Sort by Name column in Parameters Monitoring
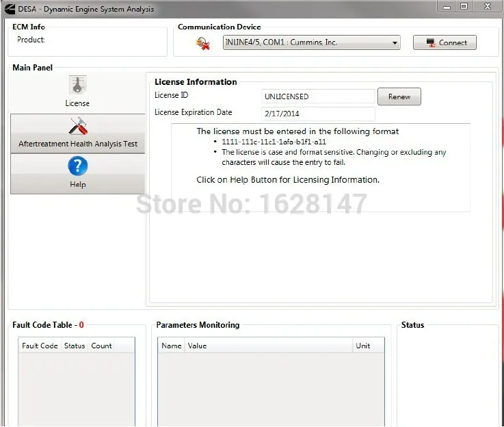Viewport: 504px width, 427px height. [x=172, y=346]
